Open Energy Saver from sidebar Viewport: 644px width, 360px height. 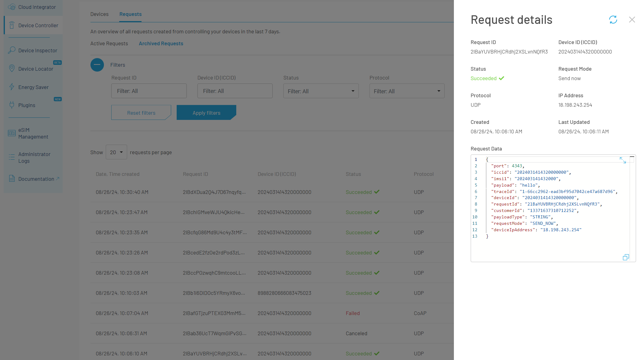[x=33, y=87]
